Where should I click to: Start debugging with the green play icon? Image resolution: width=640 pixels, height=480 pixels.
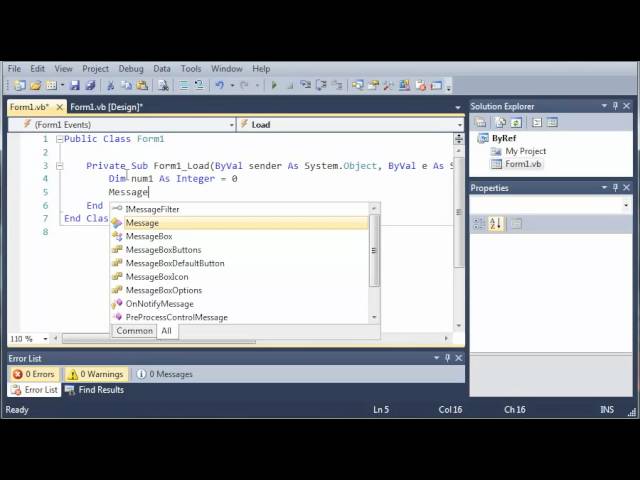[274, 85]
